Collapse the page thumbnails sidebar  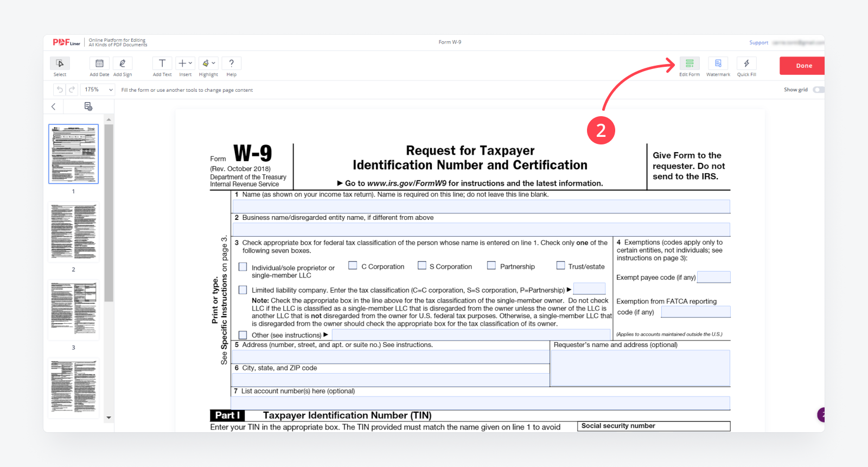[53, 106]
